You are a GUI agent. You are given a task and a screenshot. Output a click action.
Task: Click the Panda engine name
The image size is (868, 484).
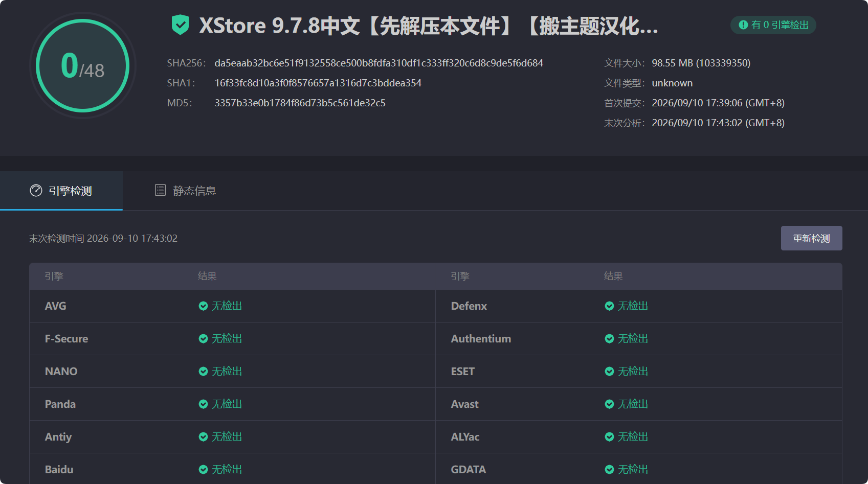60,404
